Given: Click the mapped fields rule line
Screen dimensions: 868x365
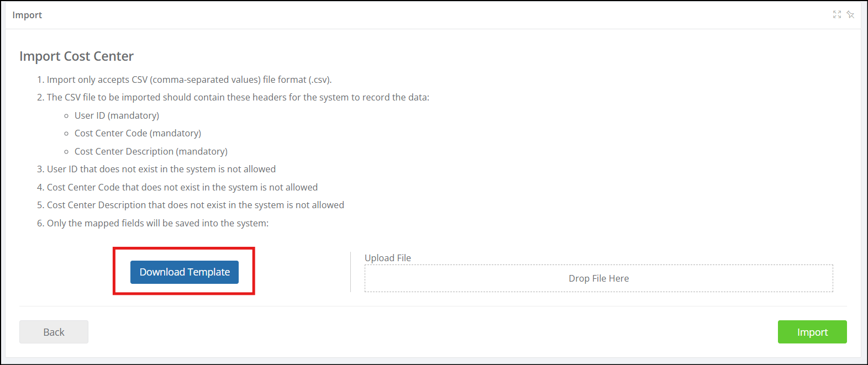Looking at the screenshot, I should (x=153, y=223).
